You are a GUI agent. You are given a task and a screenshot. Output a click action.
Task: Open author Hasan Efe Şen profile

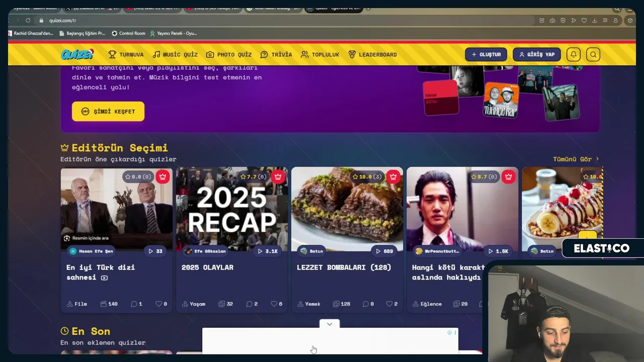click(x=92, y=251)
